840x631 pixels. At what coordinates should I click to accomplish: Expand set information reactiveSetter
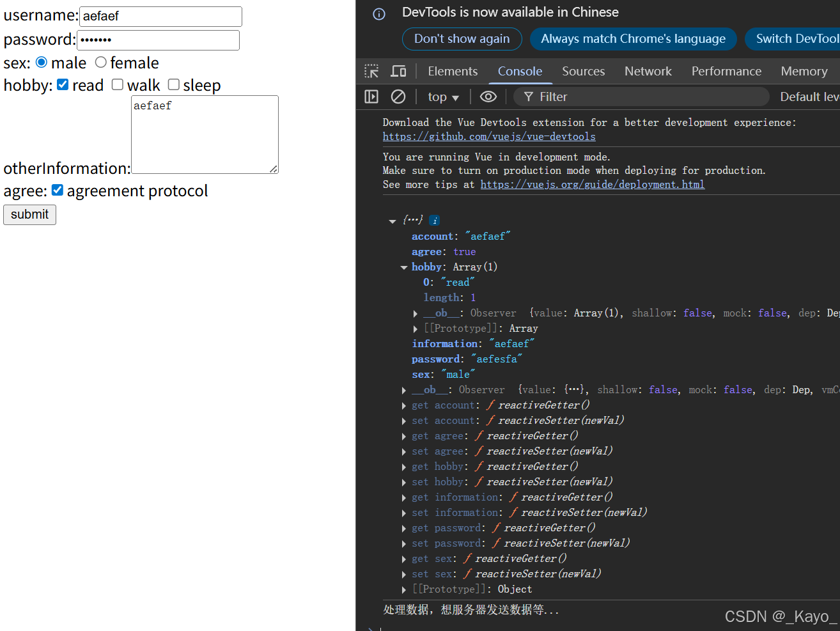tap(404, 513)
